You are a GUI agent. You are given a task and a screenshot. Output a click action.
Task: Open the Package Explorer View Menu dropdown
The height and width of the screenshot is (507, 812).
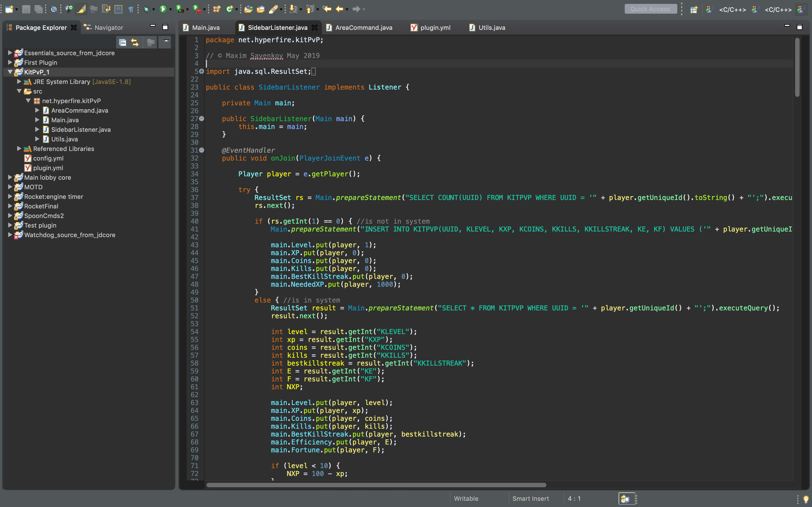point(166,42)
